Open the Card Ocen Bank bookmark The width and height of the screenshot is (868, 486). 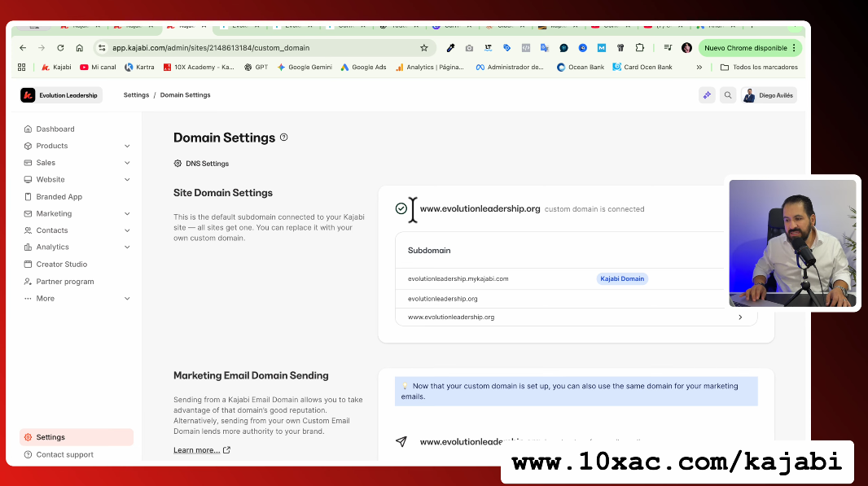pyautogui.click(x=642, y=67)
